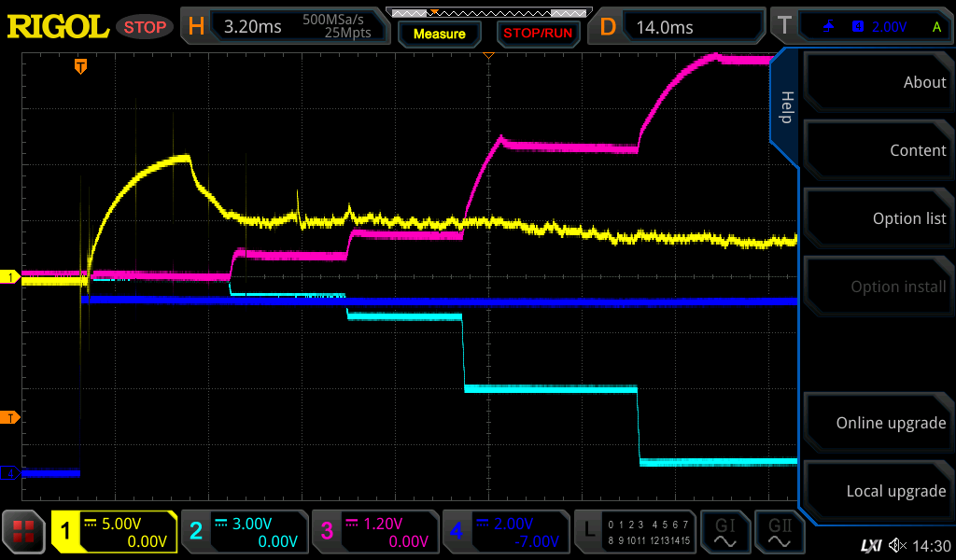Click the waveform memory position bar at top

coord(487,12)
